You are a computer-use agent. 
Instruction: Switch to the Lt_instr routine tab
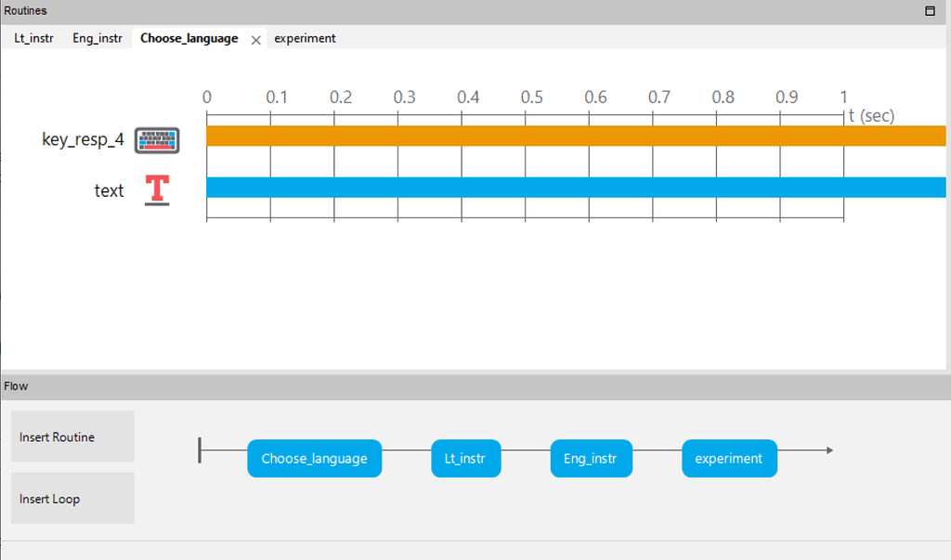coord(33,39)
